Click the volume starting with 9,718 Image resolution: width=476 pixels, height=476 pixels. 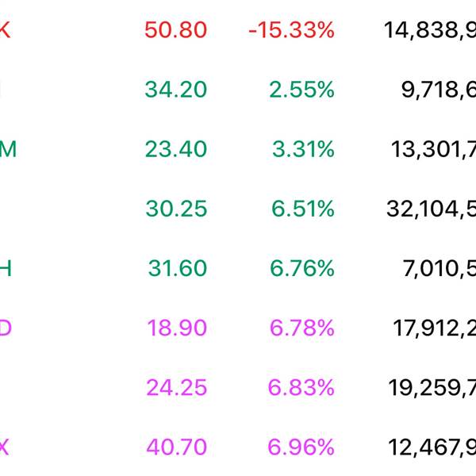(x=438, y=90)
